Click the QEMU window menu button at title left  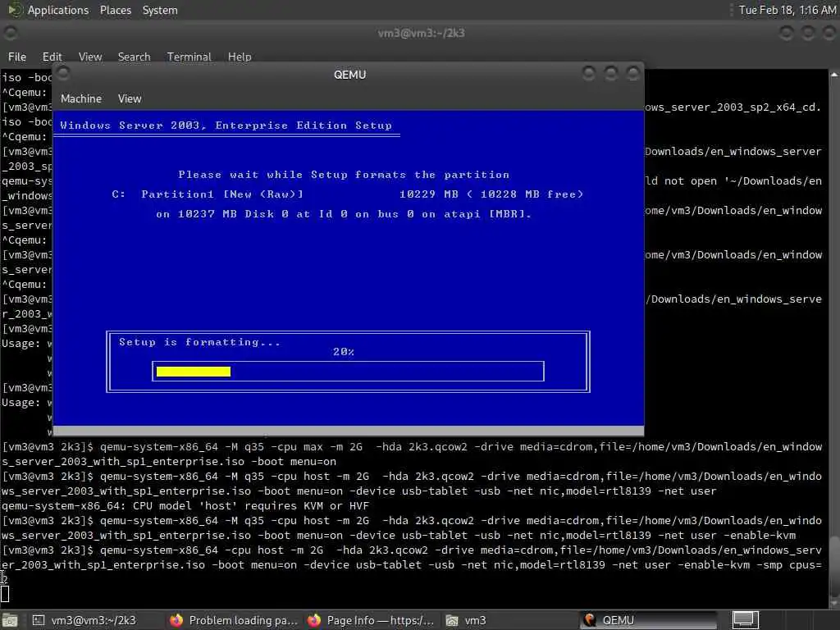[x=63, y=73]
